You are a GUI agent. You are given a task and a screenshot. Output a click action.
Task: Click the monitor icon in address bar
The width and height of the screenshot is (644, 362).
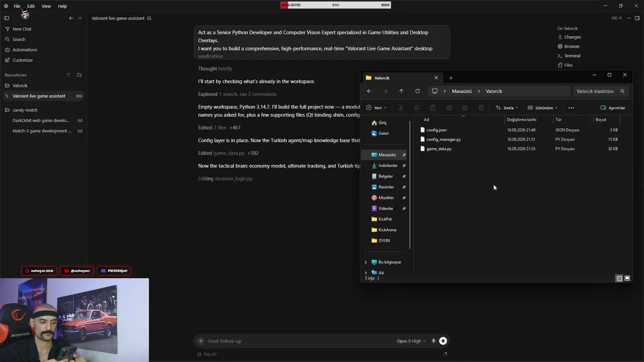coord(435,91)
